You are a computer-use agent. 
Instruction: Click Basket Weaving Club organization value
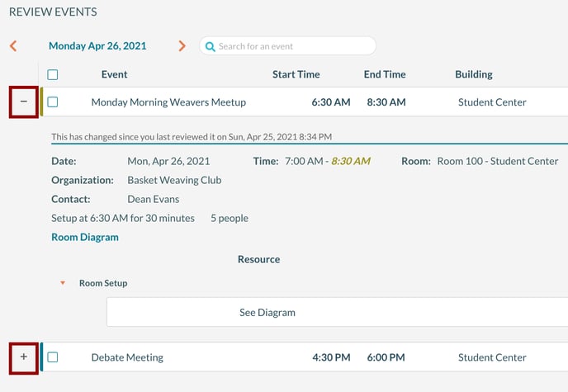[174, 180]
